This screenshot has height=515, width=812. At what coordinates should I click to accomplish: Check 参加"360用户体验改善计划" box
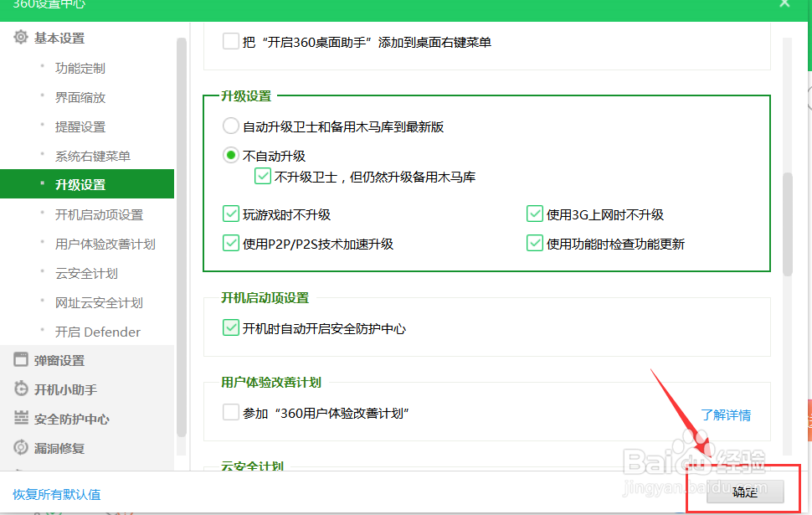coord(230,412)
